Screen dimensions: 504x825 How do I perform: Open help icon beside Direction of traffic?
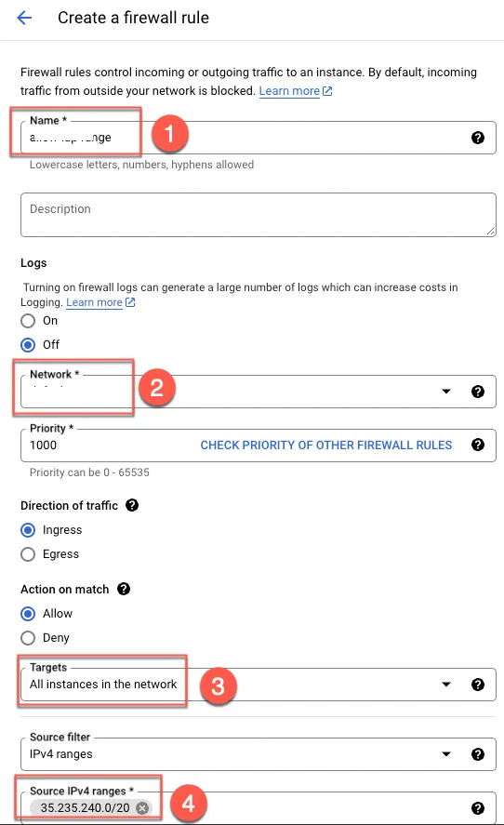pos(132,505)
